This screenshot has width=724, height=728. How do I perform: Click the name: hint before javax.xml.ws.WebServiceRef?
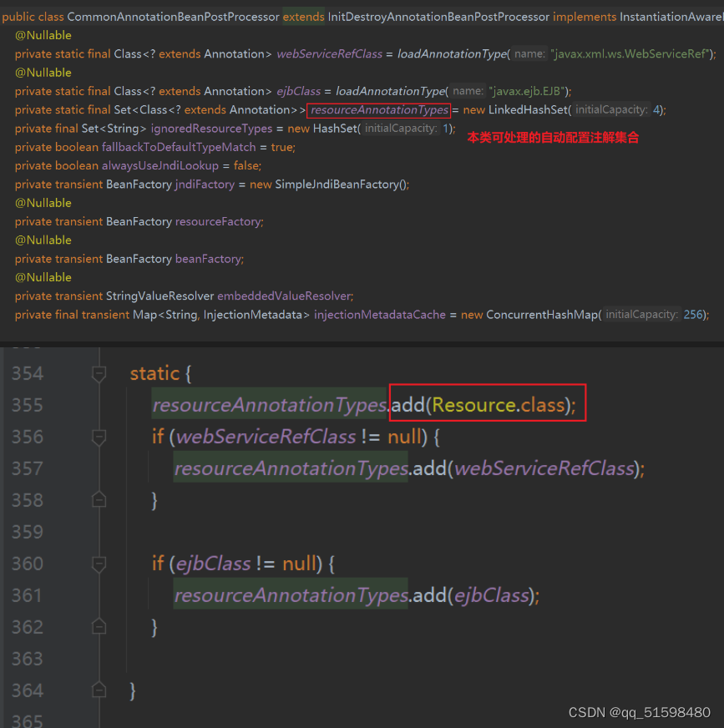(529, 53)
